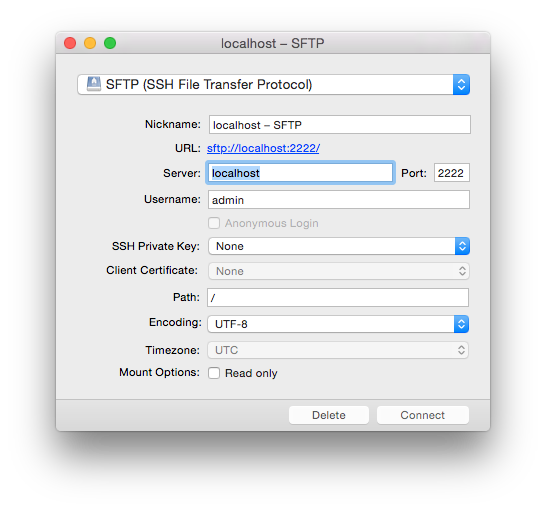546x511 pixels.
Task: Click the Port field showing 2222
Action: 452,173
